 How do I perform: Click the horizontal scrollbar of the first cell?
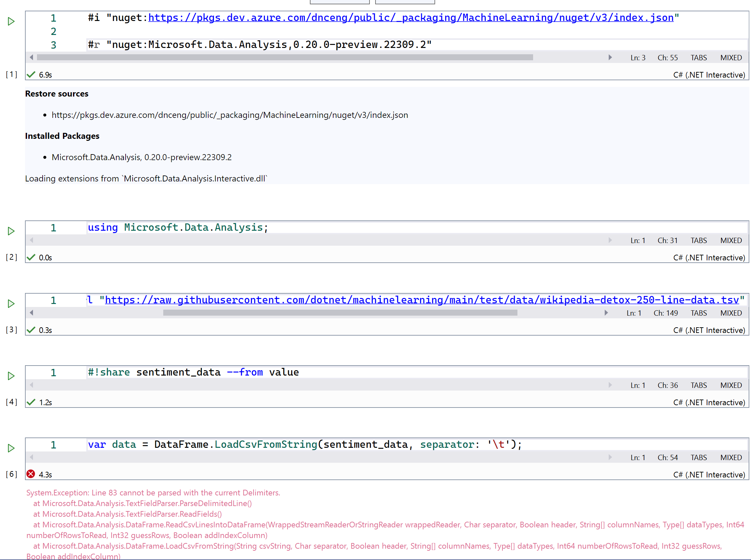(285, 57)
